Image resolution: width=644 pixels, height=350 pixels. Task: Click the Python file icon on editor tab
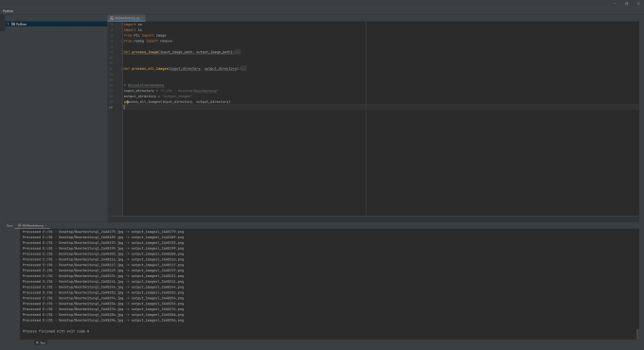112,18
